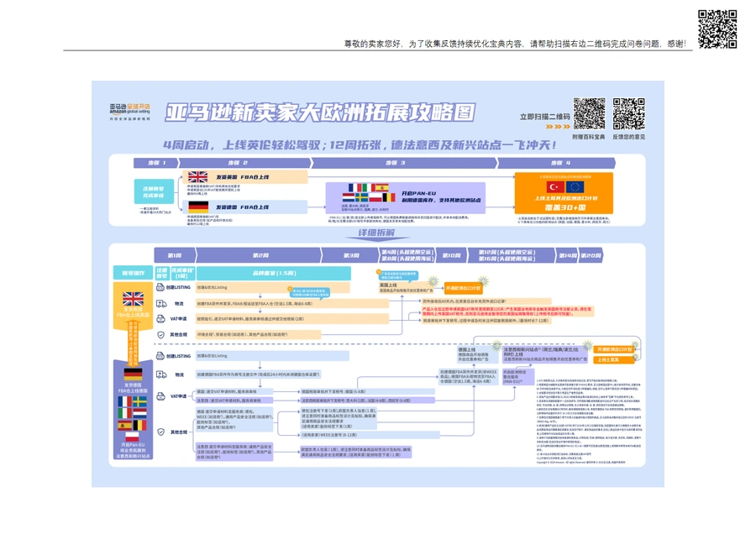The image size is (756, 534).
Task: Click the 第10周 timeline header
Action: coord(452,255)
